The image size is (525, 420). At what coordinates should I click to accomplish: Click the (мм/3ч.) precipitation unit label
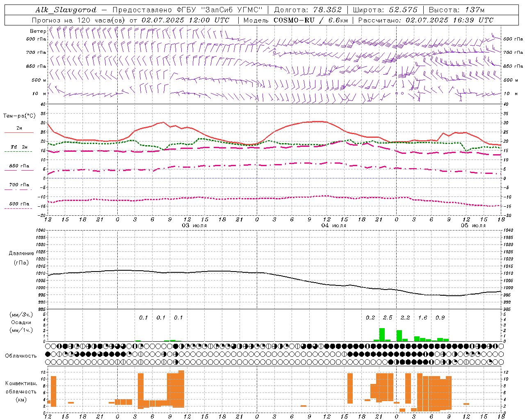(x=21, y=315)
